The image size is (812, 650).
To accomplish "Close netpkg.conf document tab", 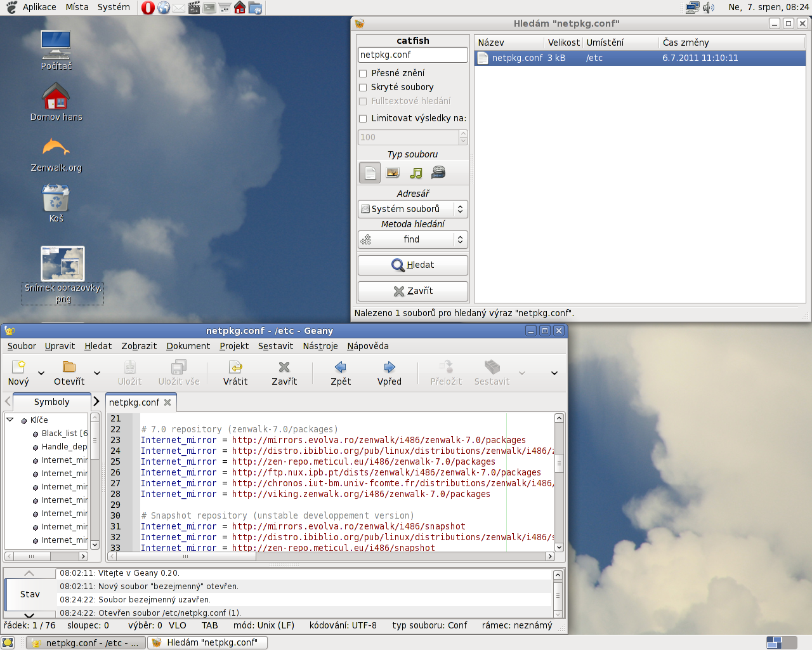I will (167, 402).
